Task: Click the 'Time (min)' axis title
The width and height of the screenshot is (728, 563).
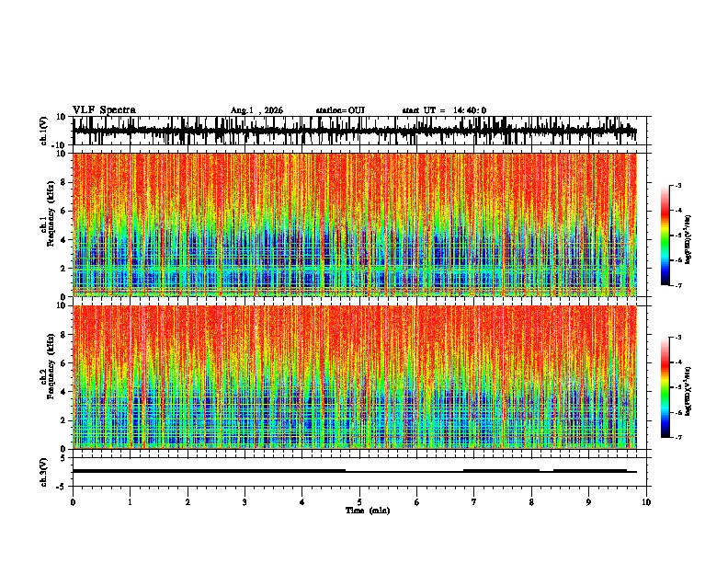Action: tap(368, 511)
